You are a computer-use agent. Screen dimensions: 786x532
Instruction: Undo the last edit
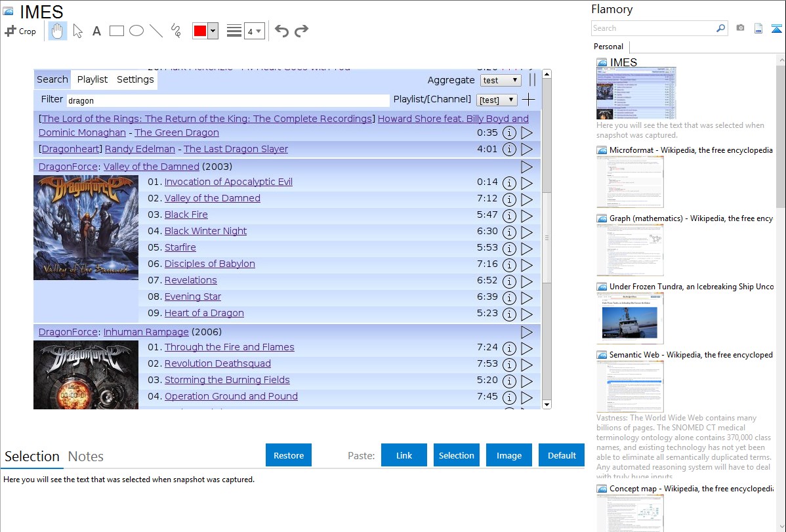click(281, 31)
